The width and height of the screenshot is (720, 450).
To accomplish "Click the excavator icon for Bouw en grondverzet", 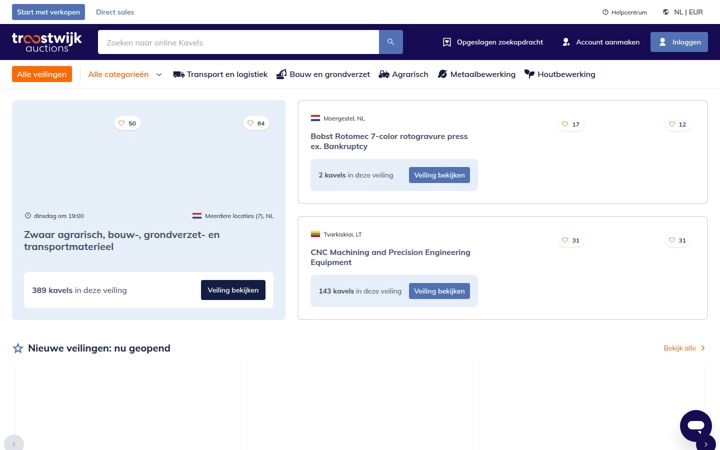I will point(281,74).
